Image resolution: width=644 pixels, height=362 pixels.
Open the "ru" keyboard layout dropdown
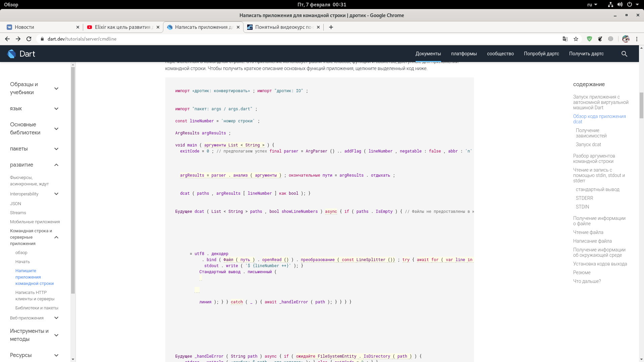[x=592, y=4]
